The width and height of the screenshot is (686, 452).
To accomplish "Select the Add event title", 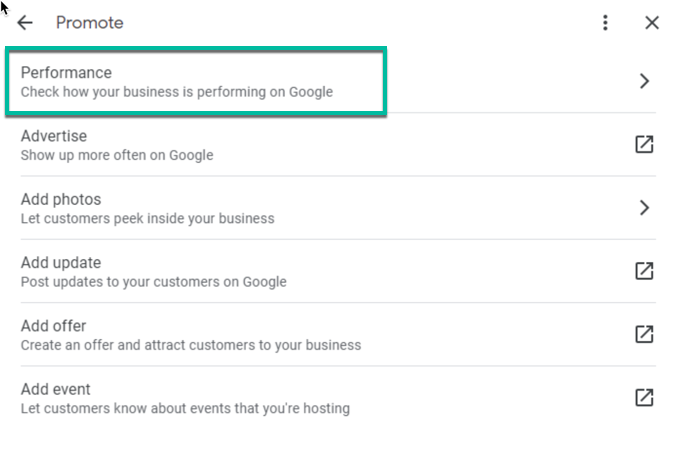I will pos(56,389).
